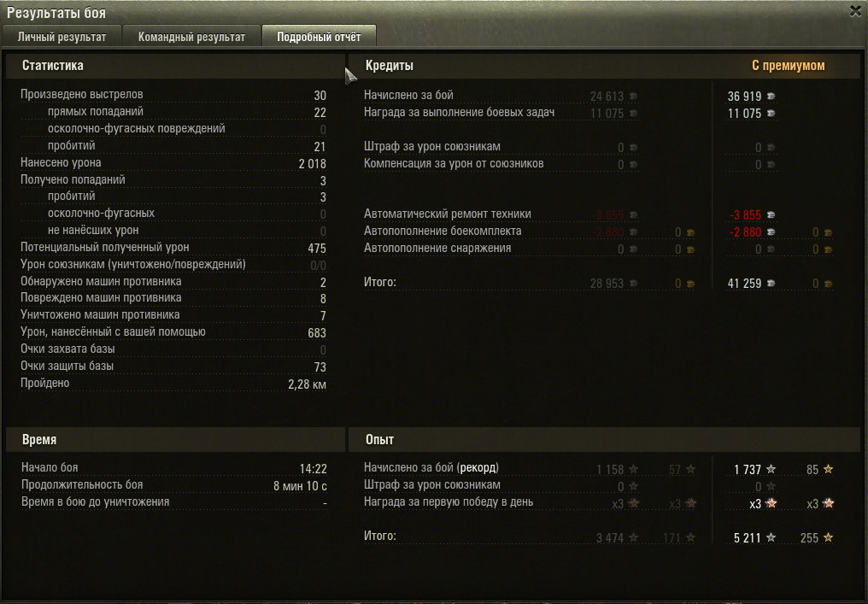The image size is (868, 604).
Task: Click the Произведено выстрелов row
Action: (173, 95)
